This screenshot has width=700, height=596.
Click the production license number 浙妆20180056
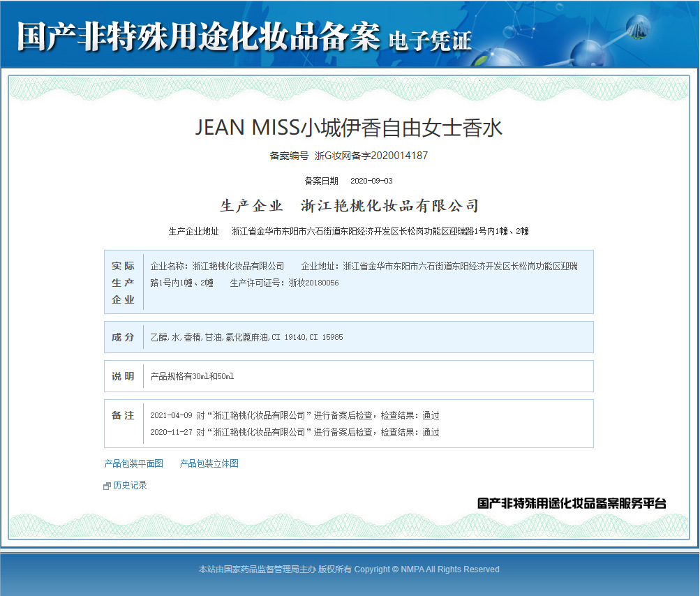point(314,283)
